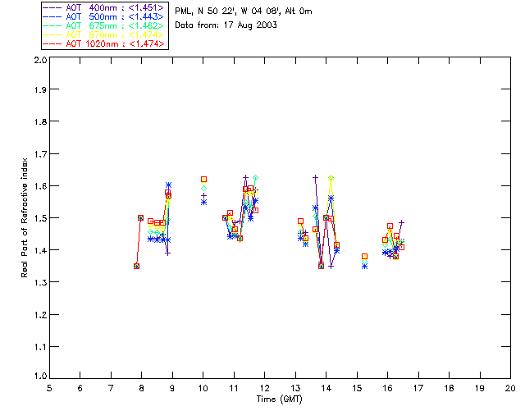Click the x-axis tick label 20
The width and height of the screenshot is (525, 420).
510,388
